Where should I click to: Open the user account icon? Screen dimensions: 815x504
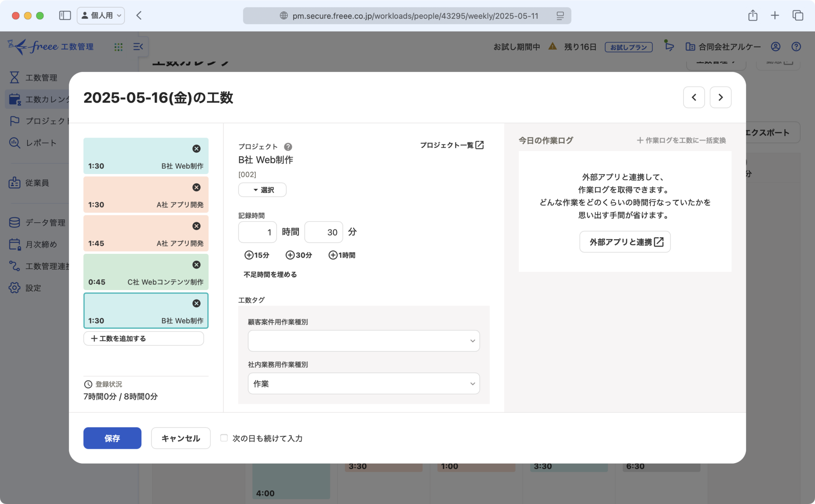pyautogui.click(x=775, y=47)
